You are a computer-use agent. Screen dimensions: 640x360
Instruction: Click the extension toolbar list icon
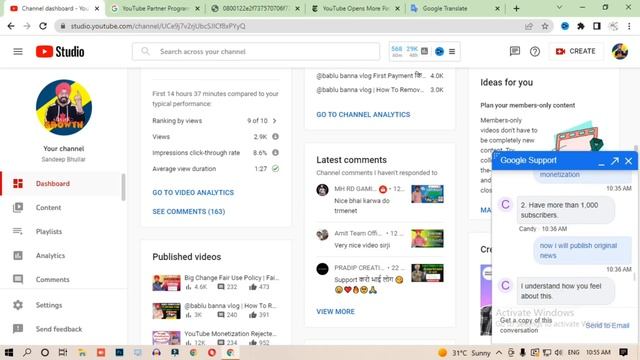point(452,51)
